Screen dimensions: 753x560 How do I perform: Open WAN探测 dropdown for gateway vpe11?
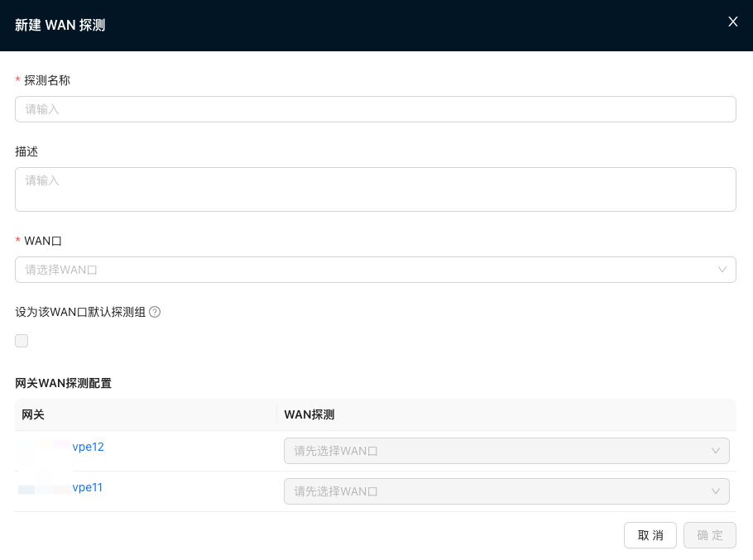coord(506,491)
